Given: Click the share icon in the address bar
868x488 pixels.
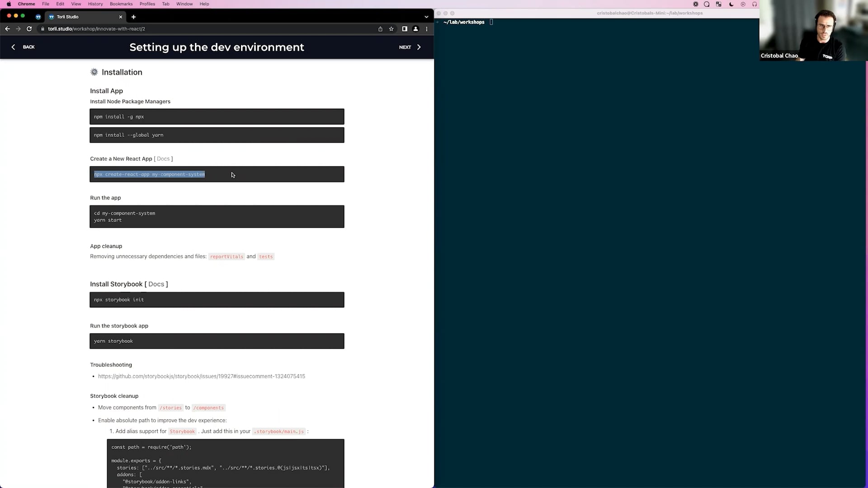Looking at the screenshot, I should pos(380,29).
